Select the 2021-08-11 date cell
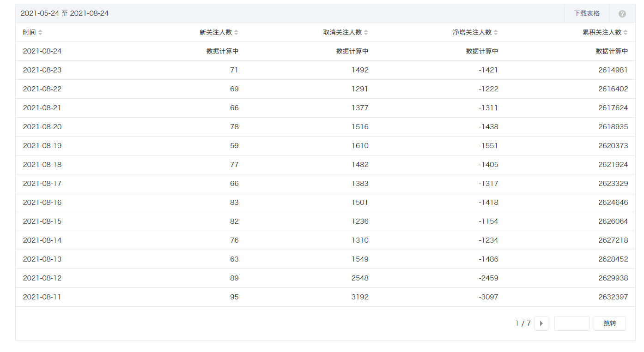The image size is (644, 352). point(42,297)
